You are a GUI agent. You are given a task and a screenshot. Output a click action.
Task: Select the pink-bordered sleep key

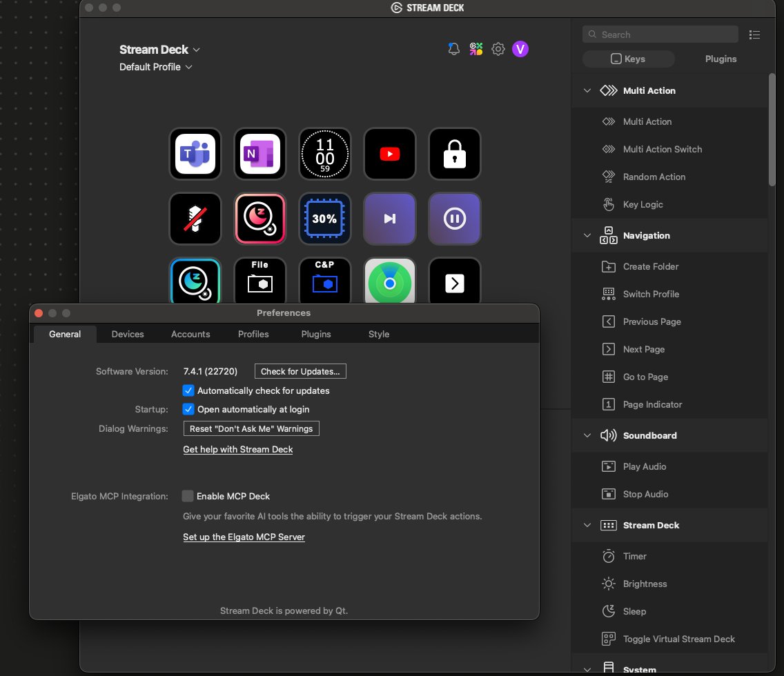pos(260,219)
